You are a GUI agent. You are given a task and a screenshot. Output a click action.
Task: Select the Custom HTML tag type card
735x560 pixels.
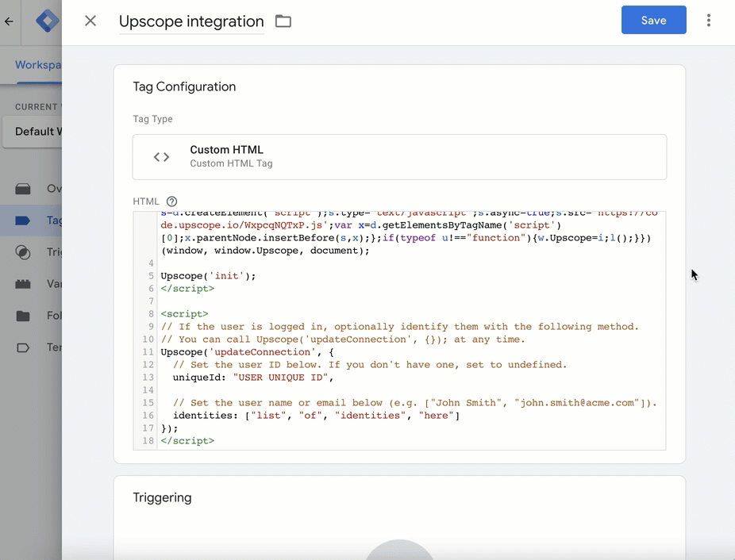(399, 157)
